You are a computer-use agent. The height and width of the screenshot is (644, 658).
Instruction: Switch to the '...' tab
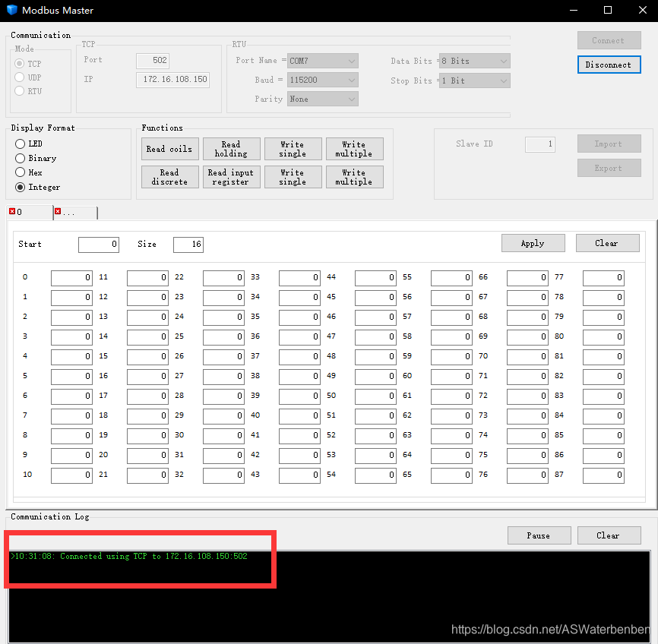click(x=75, y=213)
